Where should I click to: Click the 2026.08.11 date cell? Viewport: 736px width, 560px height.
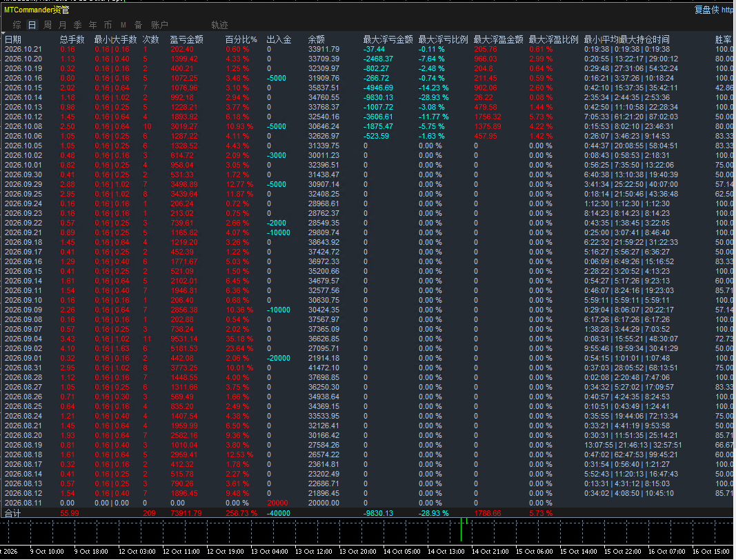coord(23,503)
